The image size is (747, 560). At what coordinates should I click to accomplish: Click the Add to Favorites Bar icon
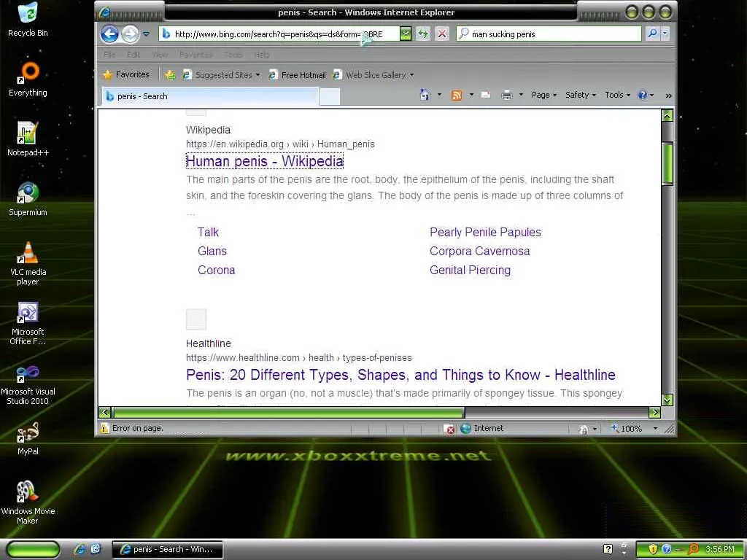[x=170, y=75]
